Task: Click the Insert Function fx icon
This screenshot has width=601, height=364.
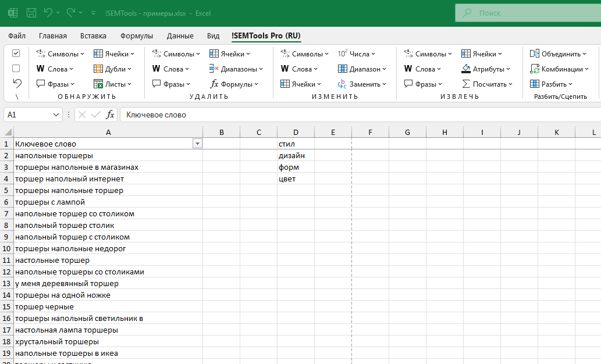Action: pos(110,115)
